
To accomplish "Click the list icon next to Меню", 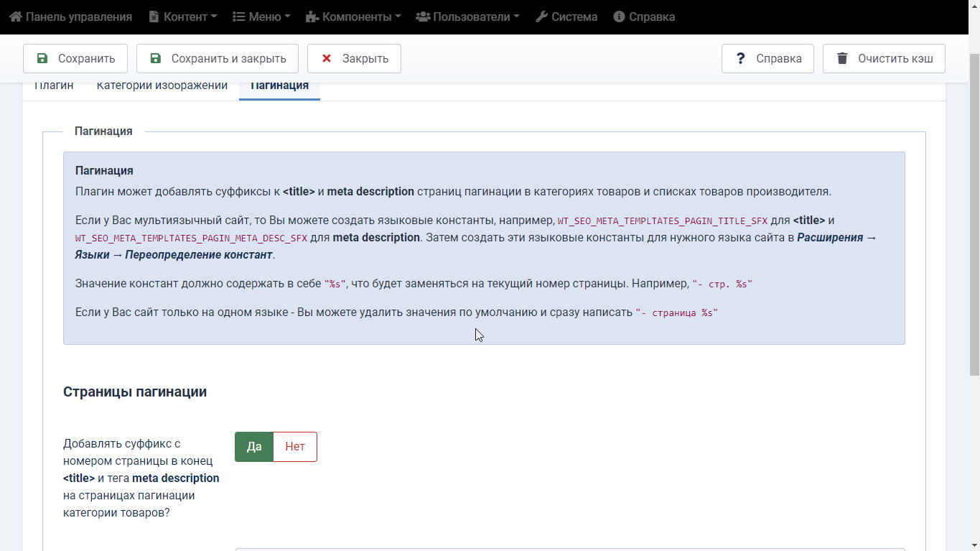I will 239,17.
